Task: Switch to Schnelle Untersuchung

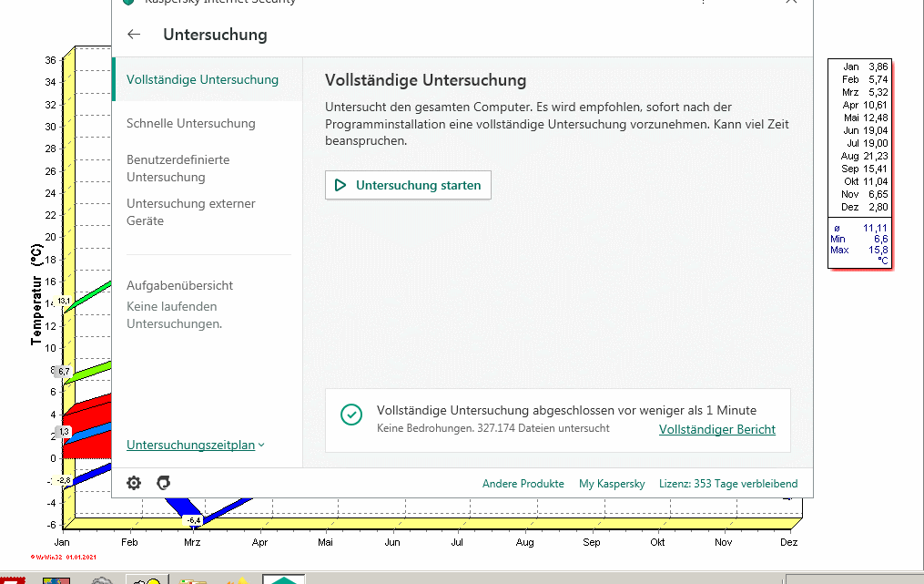Action: [x=191, y=123]
